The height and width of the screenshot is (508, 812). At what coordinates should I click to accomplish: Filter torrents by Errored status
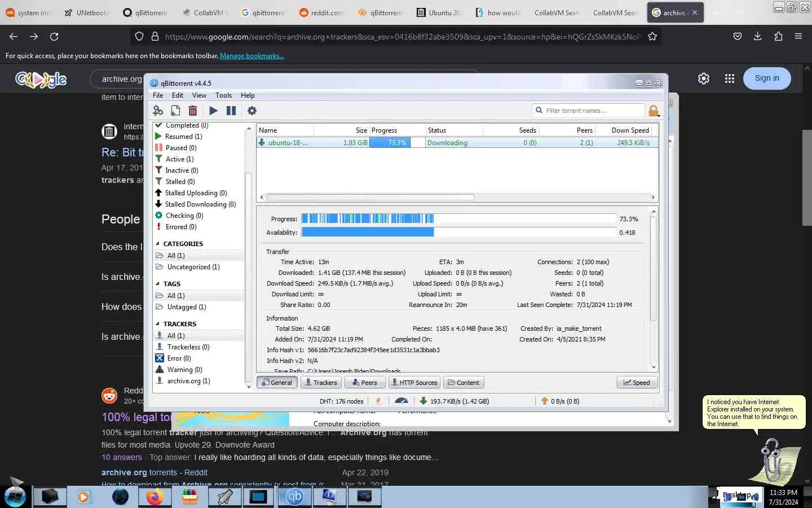(180, 227)
